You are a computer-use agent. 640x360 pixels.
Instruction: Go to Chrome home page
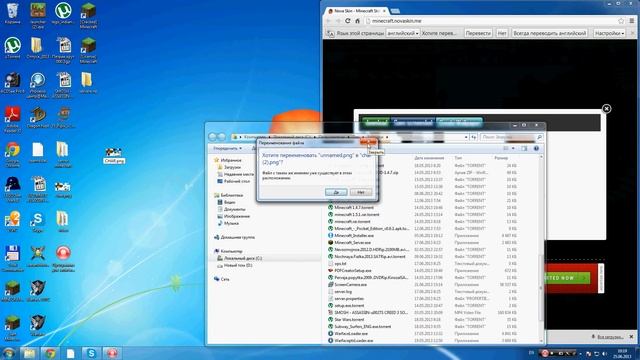click(x=357, y=21)
